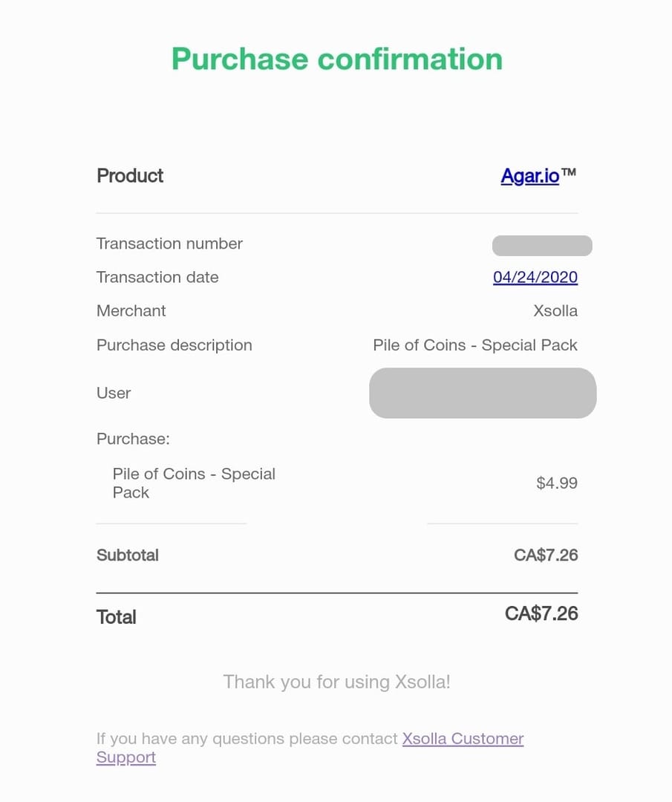
Task: Select the Total CA$7.26 amount
Action: tap(541, 614)
